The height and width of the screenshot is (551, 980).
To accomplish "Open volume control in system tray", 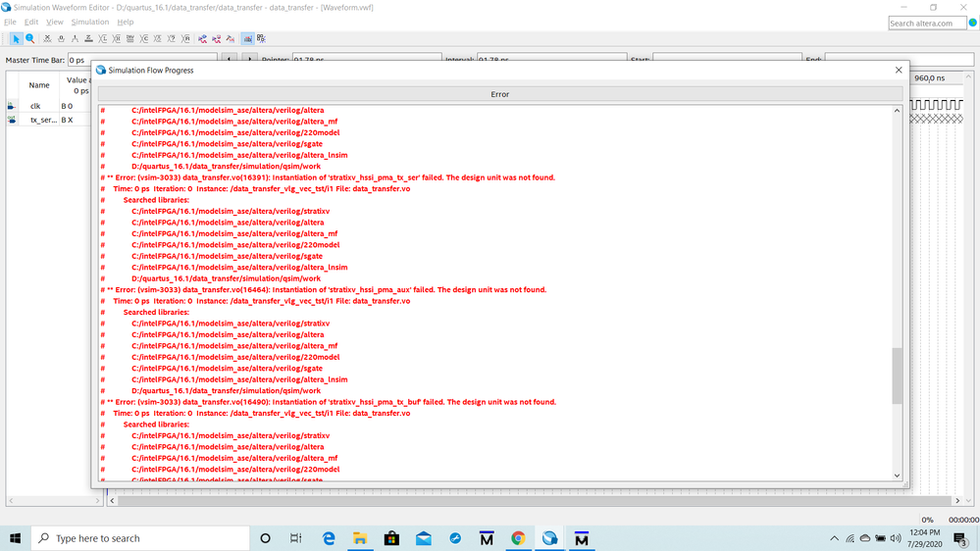I will (x=896, y=538).
